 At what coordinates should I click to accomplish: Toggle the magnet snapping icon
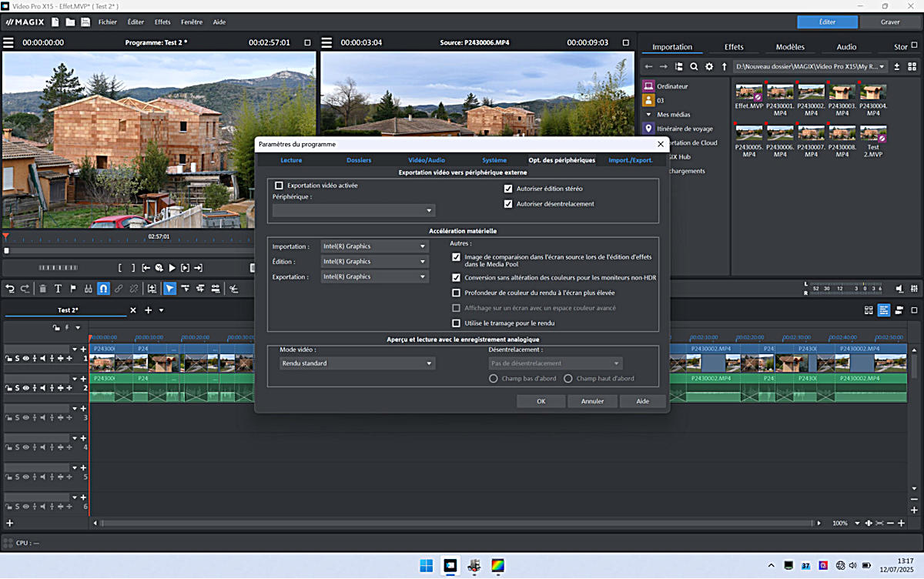tap(103, 289)
